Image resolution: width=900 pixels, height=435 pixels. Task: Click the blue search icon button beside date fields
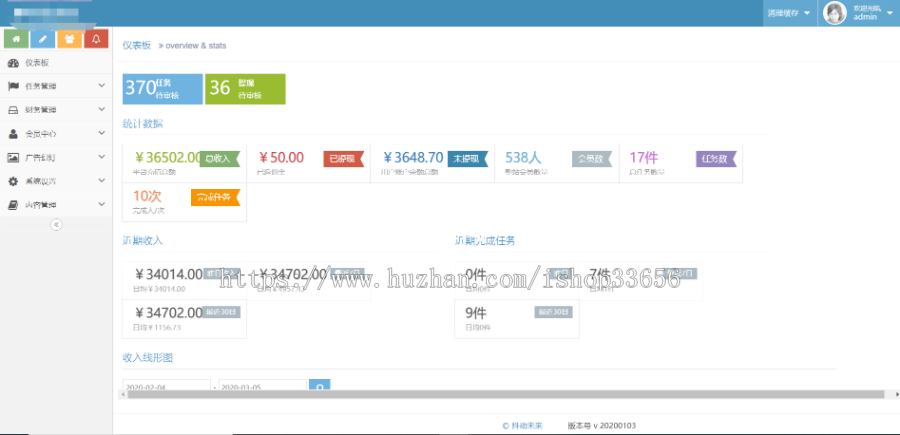[320, 386]
